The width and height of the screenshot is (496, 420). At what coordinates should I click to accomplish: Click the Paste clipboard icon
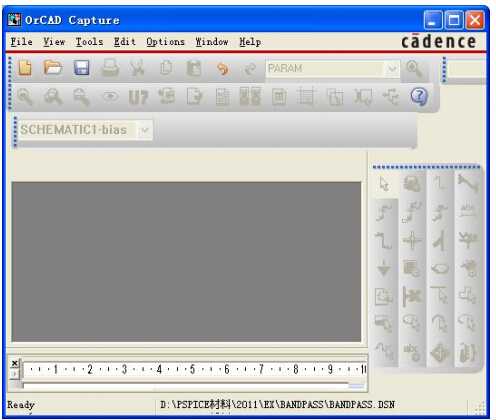coord(194,68)
